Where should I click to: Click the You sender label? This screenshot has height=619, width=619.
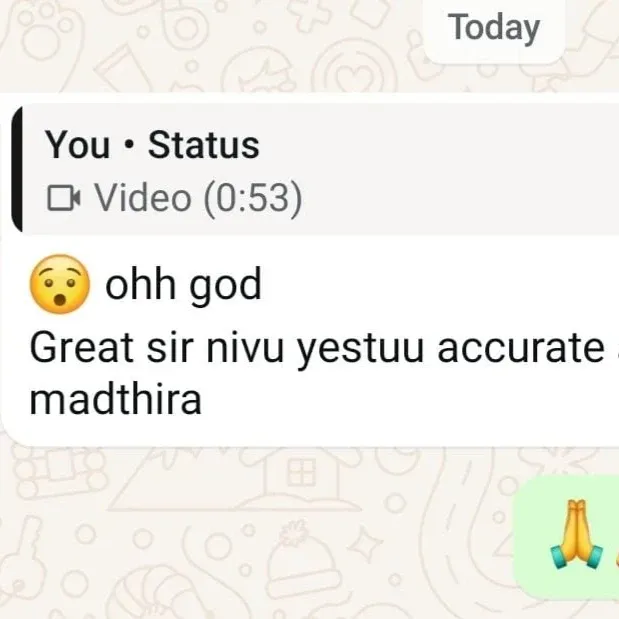point(78,145)
